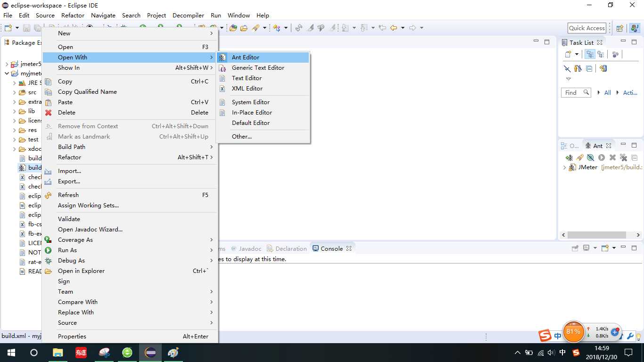Expand the src folder in Package Explorer
The image size is (644, 362).
coord(15,92)
